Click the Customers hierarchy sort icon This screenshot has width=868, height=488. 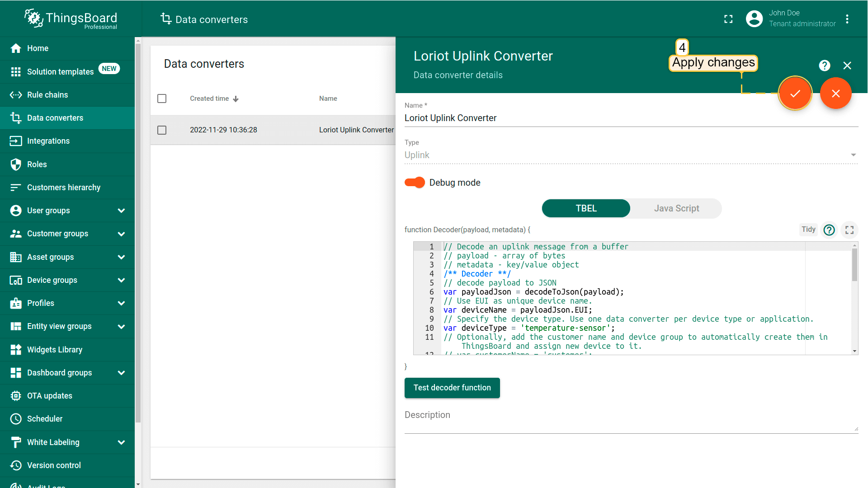coord(16,188)
